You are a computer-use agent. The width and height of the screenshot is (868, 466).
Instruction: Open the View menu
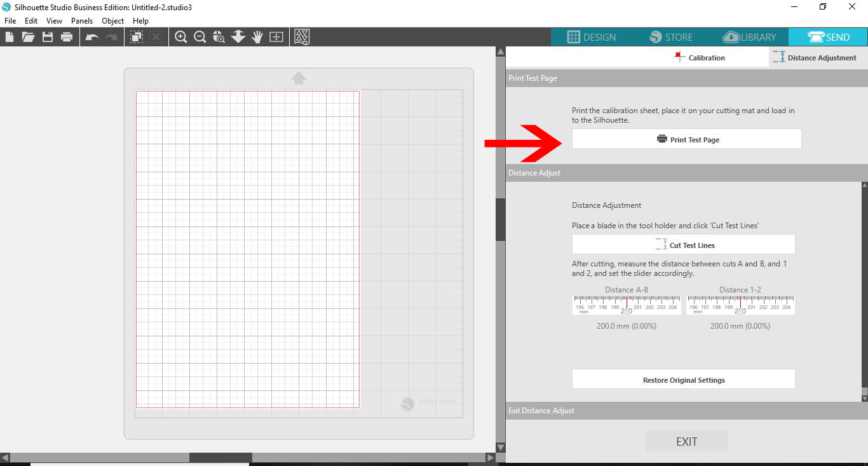click(x=54, y=21)
